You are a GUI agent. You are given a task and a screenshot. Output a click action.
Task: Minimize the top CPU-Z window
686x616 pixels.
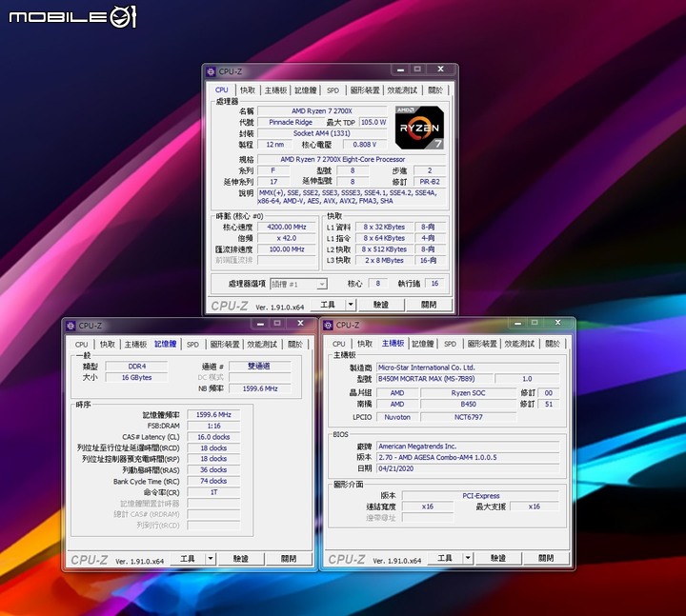pos(400,70)
